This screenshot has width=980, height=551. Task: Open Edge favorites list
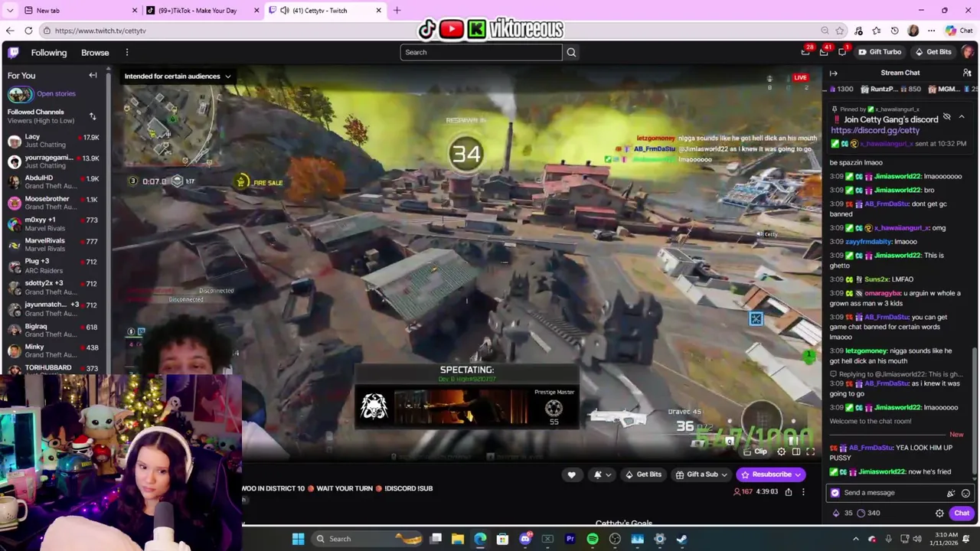point(876,31)
